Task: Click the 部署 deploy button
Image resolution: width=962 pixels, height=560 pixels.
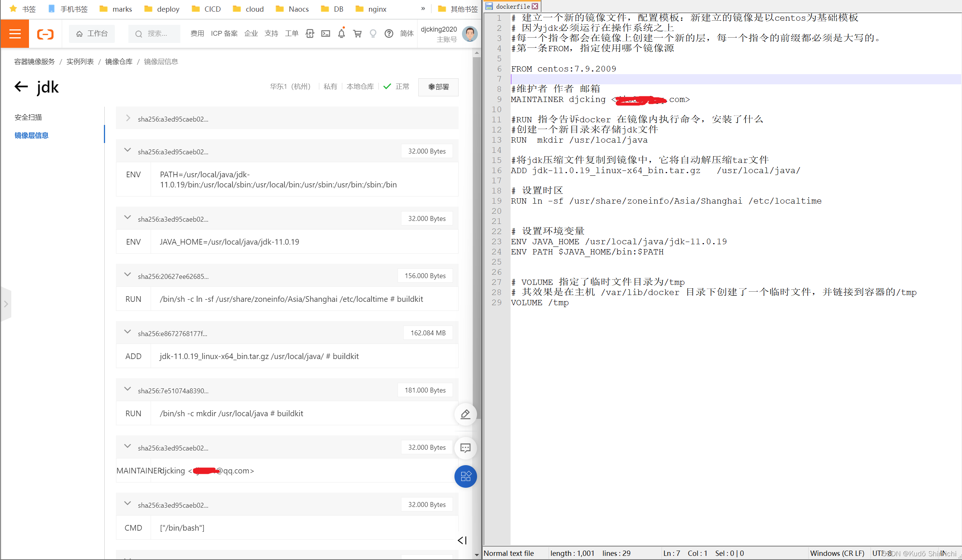Action: click(438, 87)
